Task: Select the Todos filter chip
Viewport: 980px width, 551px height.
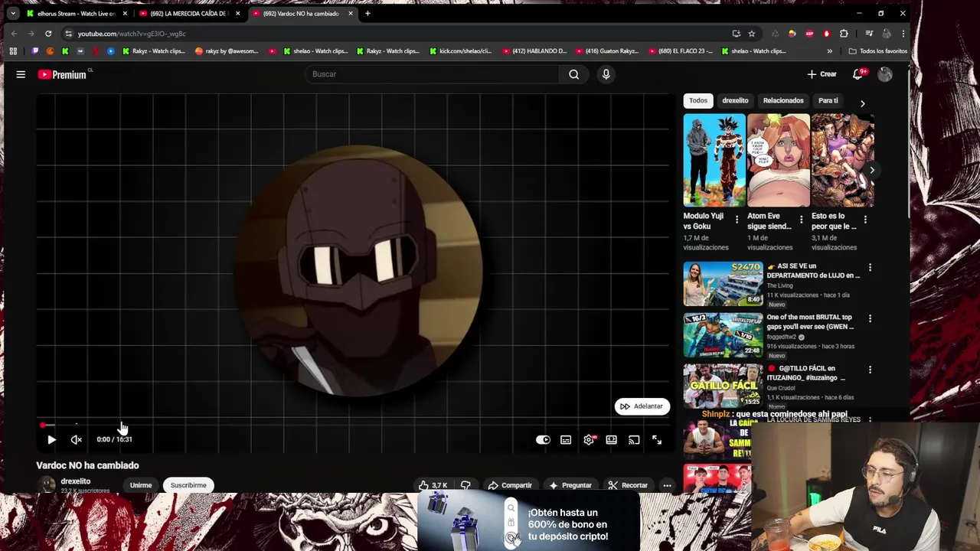Action: click(x=698, y=100)
